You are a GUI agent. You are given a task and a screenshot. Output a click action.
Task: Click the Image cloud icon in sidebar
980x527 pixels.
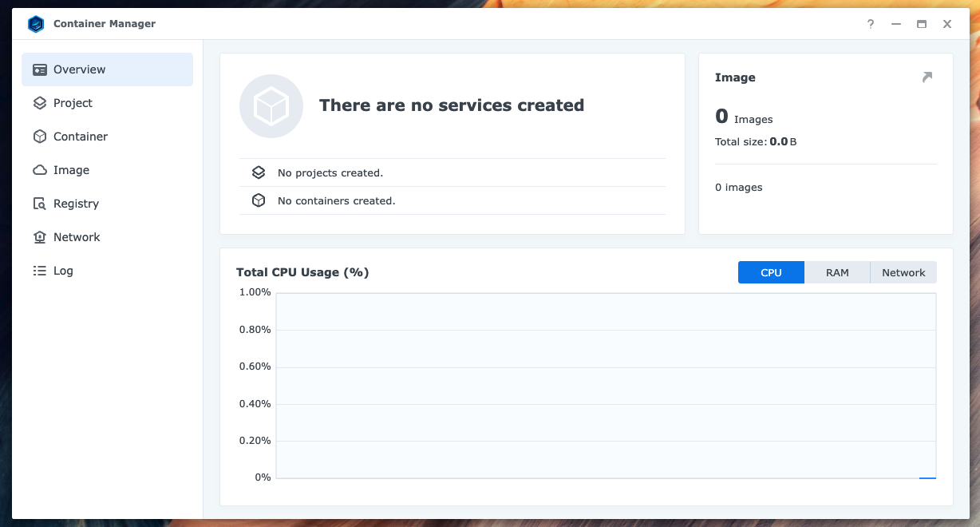point(39,170)
